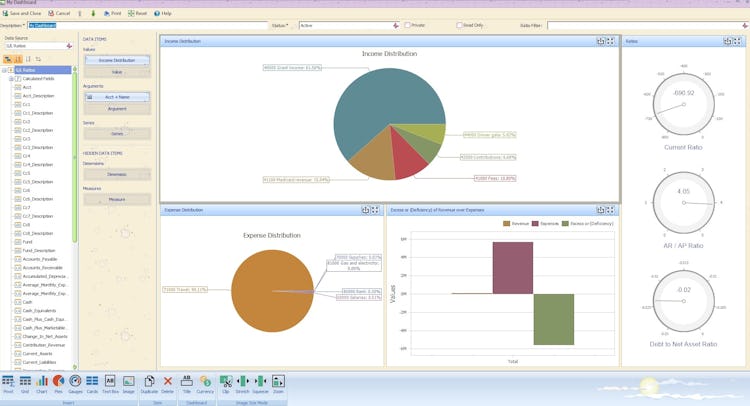Collapse the GL Ratios tree root

(x=4, y=70)
